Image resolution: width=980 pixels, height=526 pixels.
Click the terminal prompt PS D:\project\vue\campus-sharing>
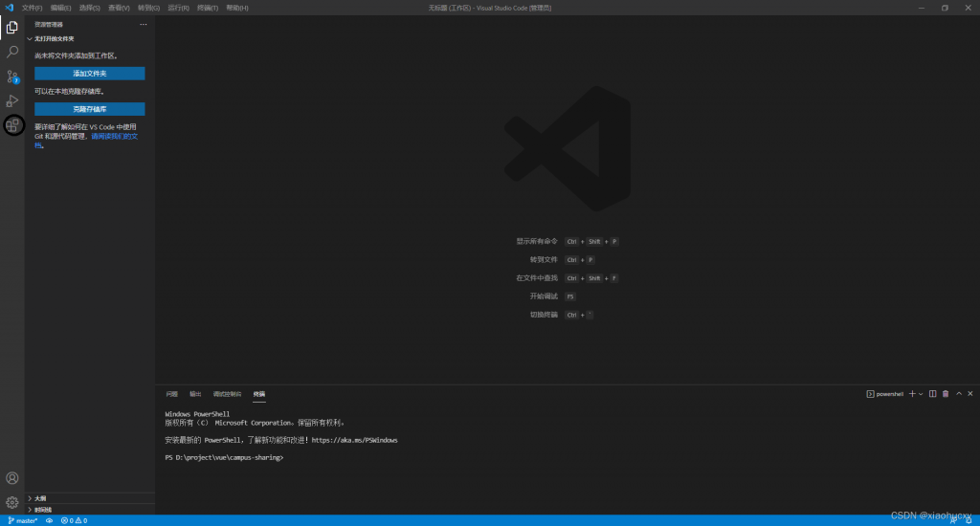(x=224, y=458)
